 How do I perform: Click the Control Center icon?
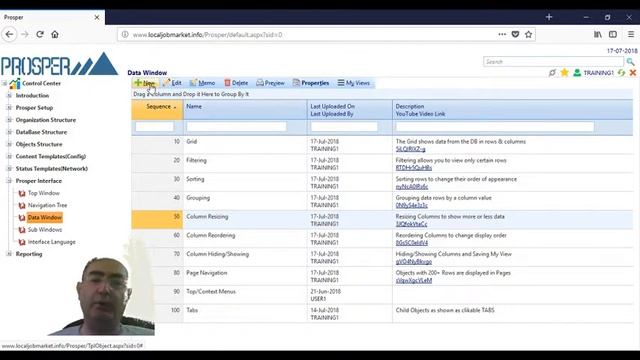[15, 83]
